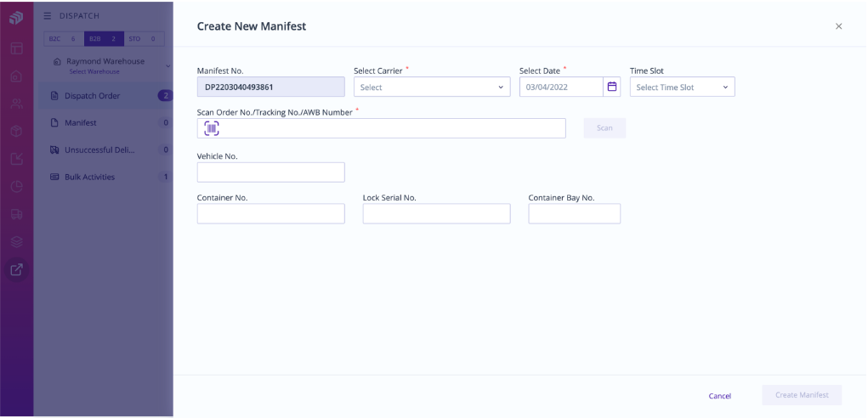The width and height of the screenshot is (868, 418).
Task: Click the Bulk Activities count badge 1
Action: point(165,177)
